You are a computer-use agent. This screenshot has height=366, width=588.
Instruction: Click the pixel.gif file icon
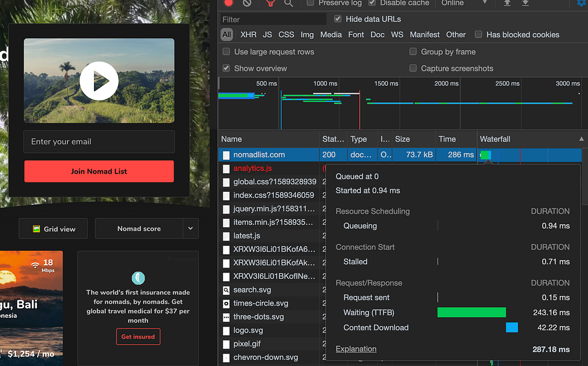226,344
